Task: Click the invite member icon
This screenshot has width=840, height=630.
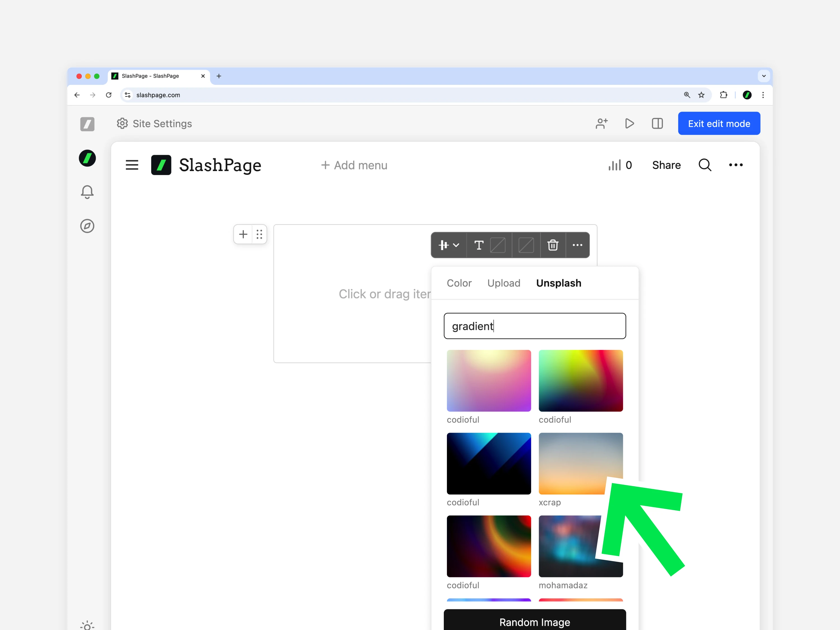Action: click(601, 123)
